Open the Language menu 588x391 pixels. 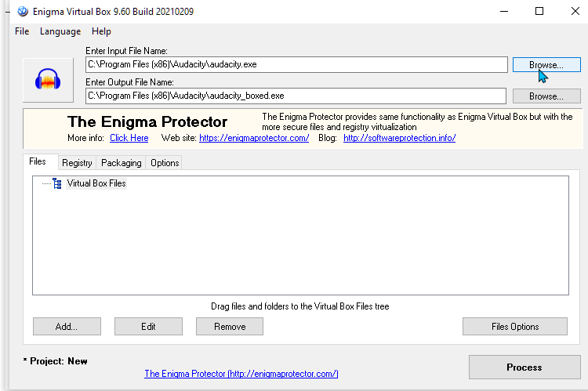pyautogui.click(x=60, y=31)
